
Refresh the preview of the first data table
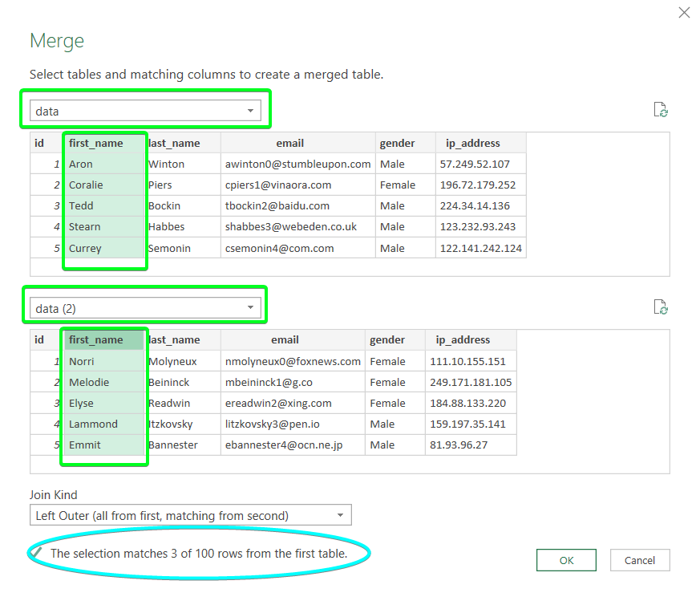point(660,110)
